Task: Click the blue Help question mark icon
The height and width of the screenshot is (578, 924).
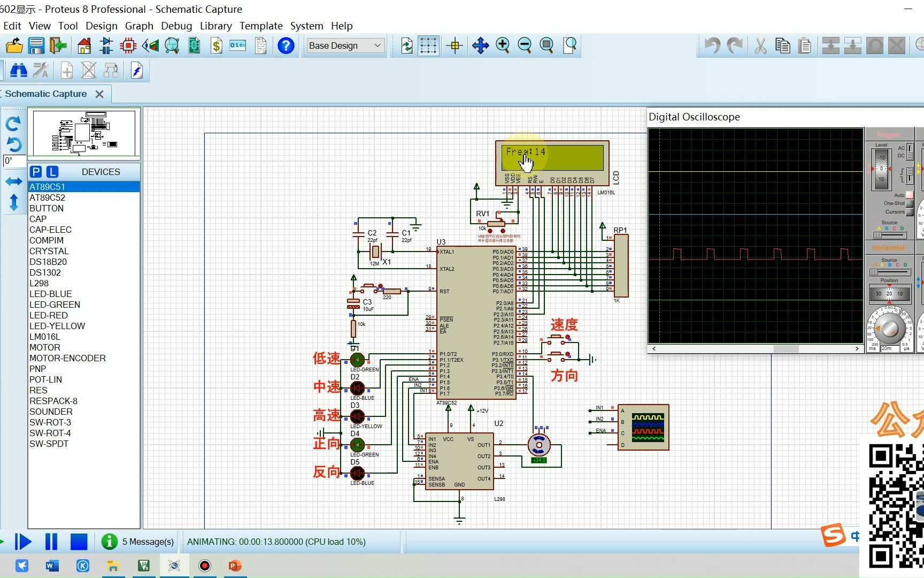Action: 286,46
